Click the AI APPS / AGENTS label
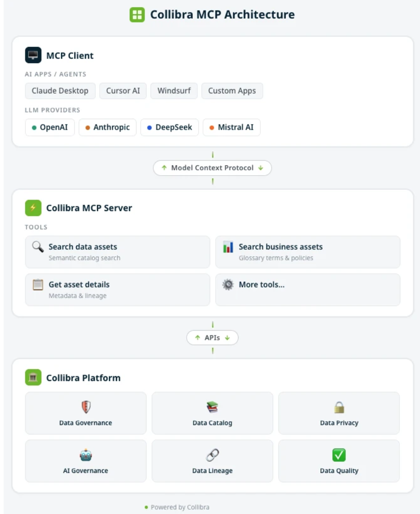The height and width of the screenshot is (514, 420). (x=56, y=74)
